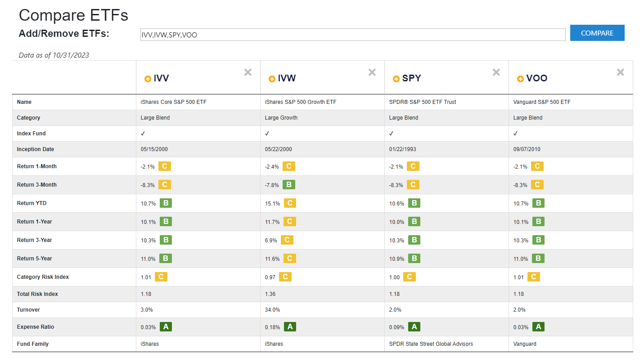Remove IVW column with its X

[x=372, y=72]
